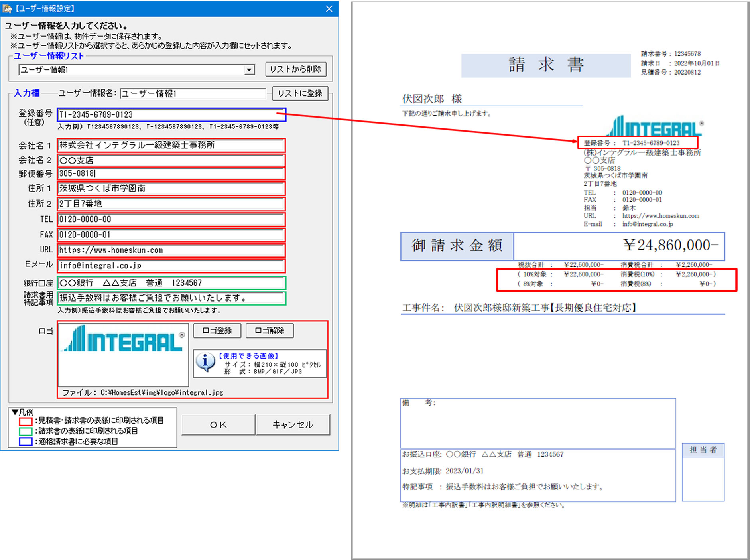The height and width of the screenshot is (560, 750).
Task: Click the 登録番号 field with T1-2345-6789-0123
Action: tap(171, 114)
